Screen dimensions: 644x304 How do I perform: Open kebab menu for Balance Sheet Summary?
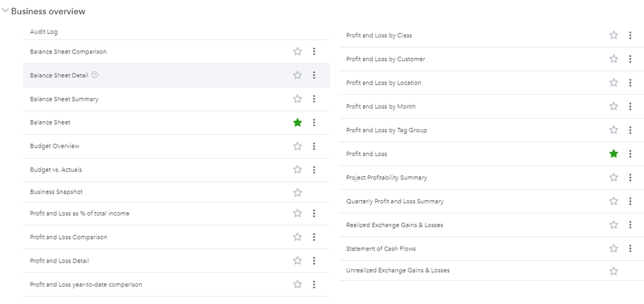314,99
